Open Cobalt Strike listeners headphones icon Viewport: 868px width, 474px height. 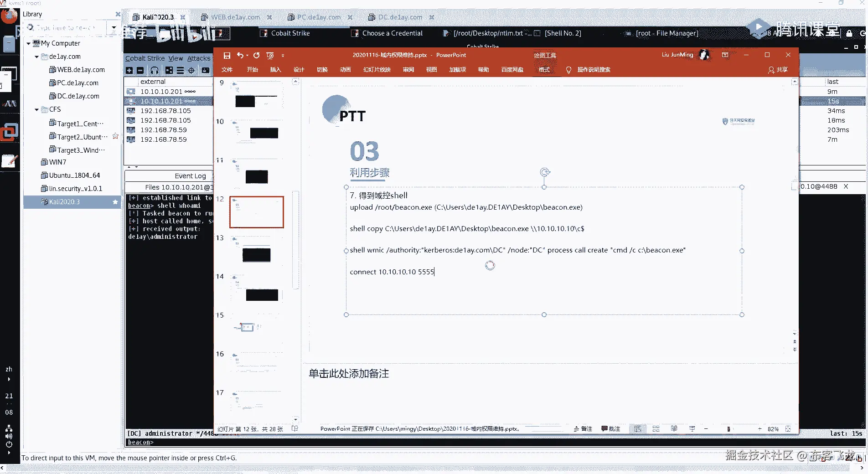click(x=155, y=70)
